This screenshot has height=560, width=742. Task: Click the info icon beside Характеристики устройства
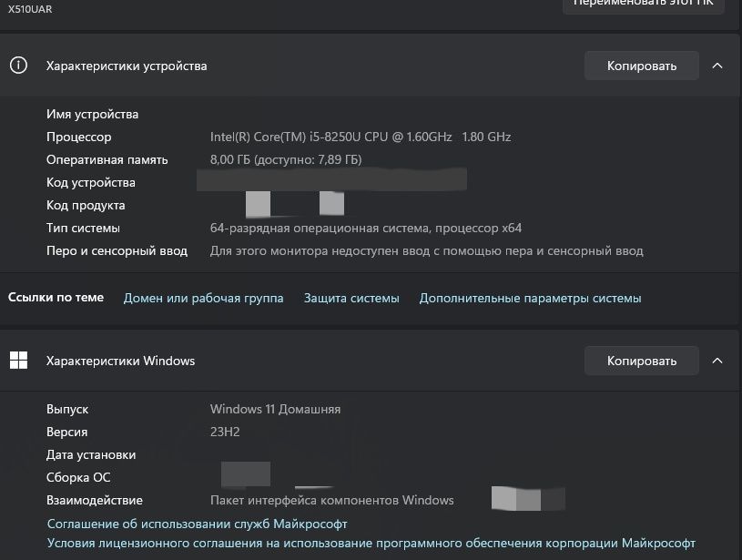pos(18,66)
